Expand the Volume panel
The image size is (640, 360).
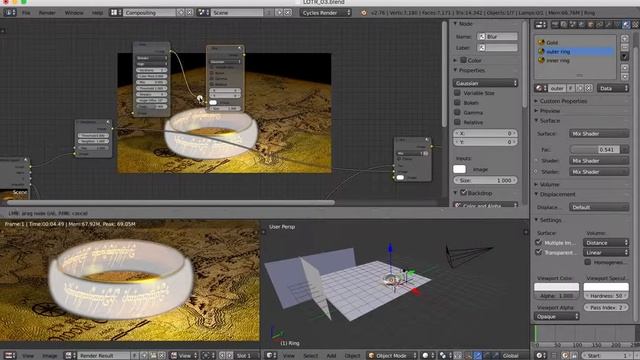pyautogui.click(x=536, y=184)
